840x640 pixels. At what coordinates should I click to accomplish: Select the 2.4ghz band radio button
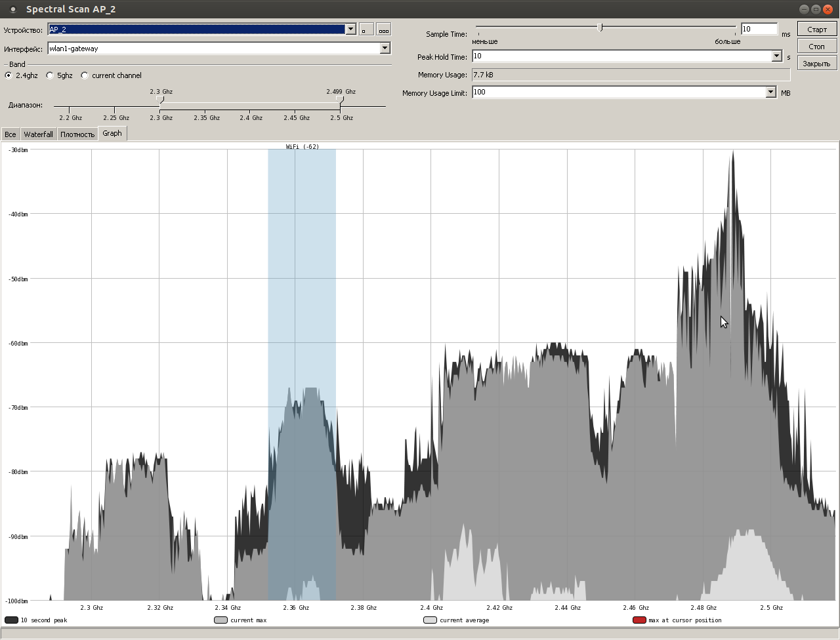pos(9,75)
